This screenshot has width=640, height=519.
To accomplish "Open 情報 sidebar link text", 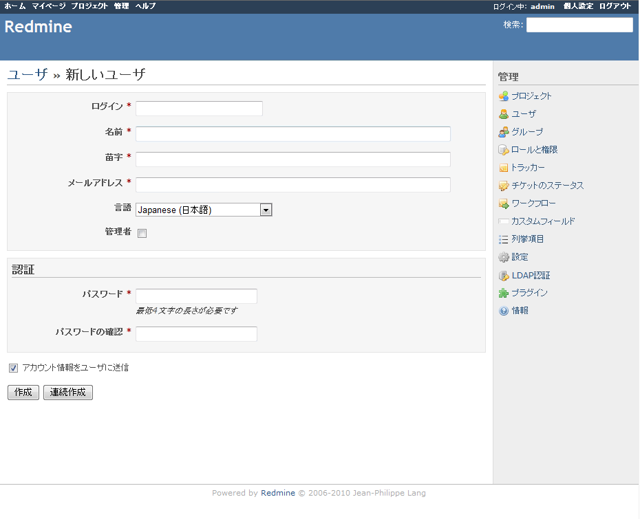I will point(520,311).
